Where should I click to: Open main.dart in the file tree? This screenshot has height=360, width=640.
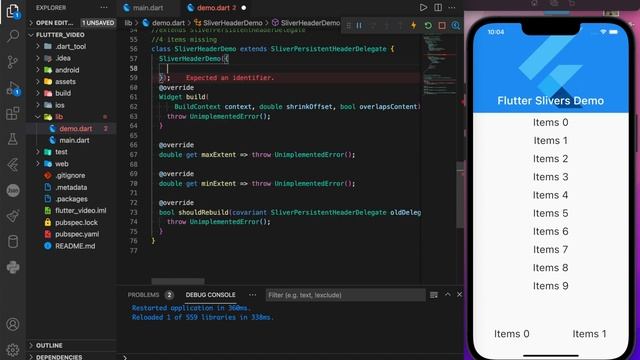click(72, 140)
